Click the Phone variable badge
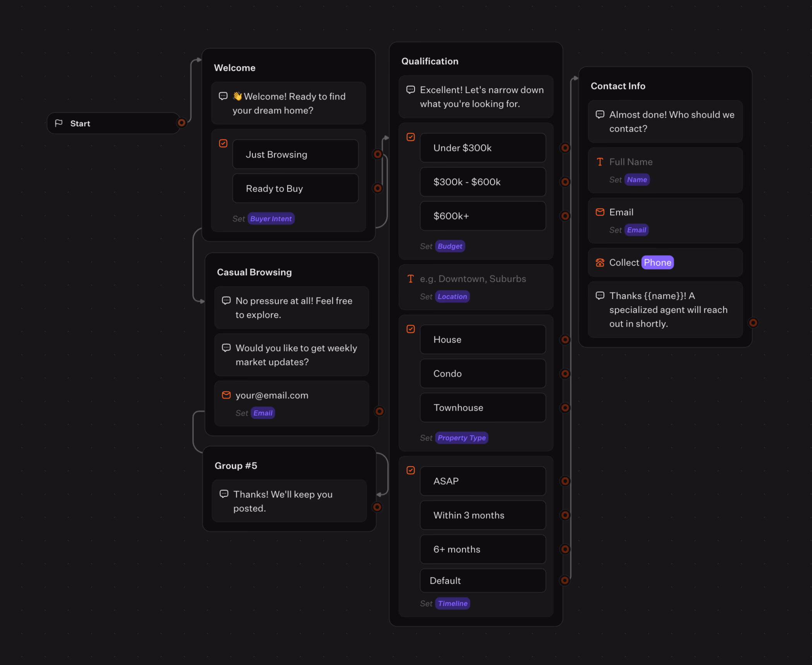This screenshot has width=812, height=665. click(x=657, y=262)
